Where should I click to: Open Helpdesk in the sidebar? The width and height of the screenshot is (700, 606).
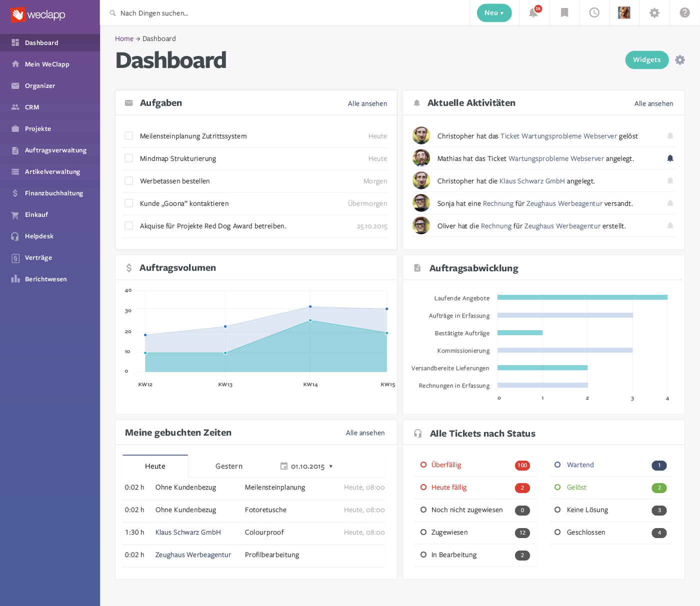(39, 236)
